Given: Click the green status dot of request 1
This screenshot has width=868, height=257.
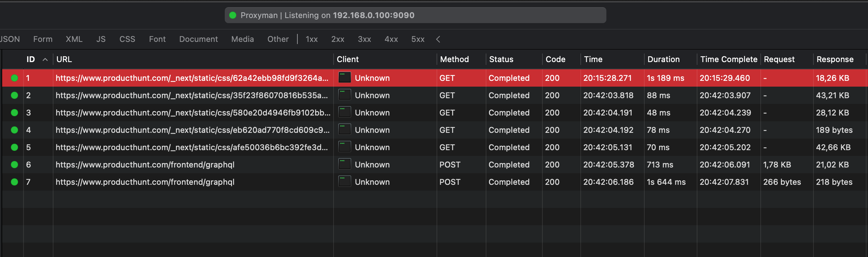Looking at the screenshot, I should coord(14,78).
